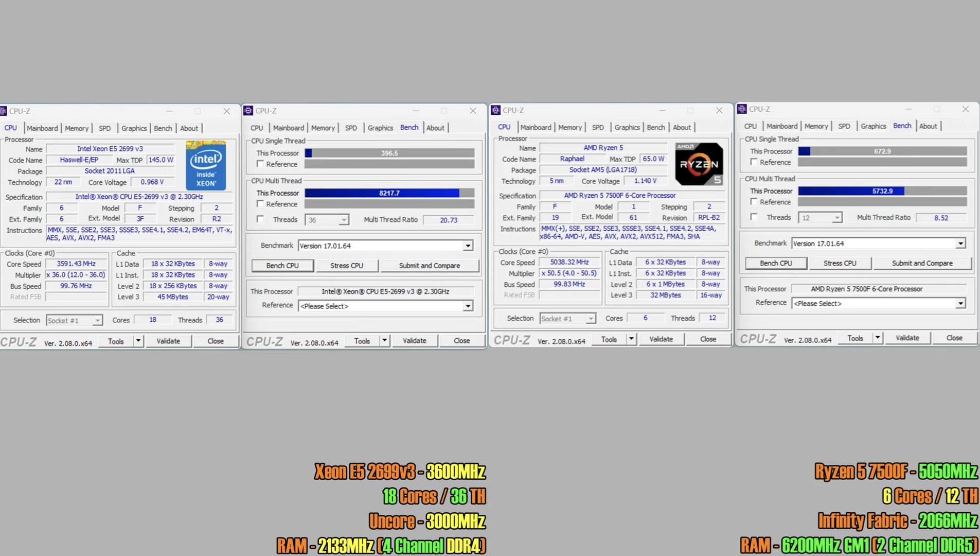The height and width of the screenshot is (556, 980).
Task: Click Submit and Compare in Ryzen Bench window
Action: 922,263
